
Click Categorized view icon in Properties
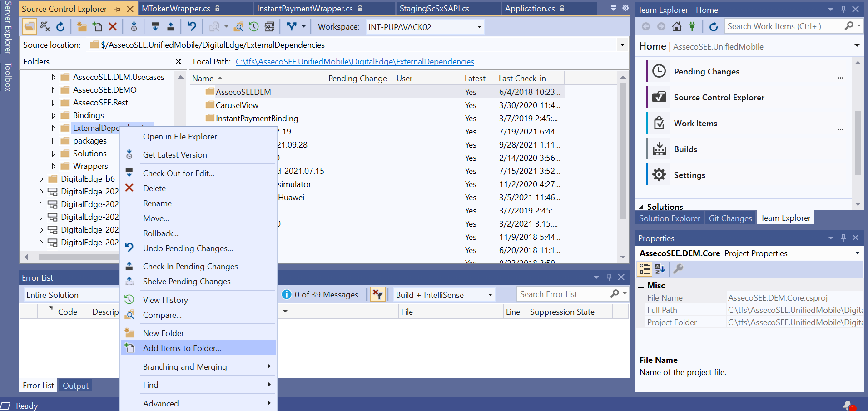click(645, 269)
